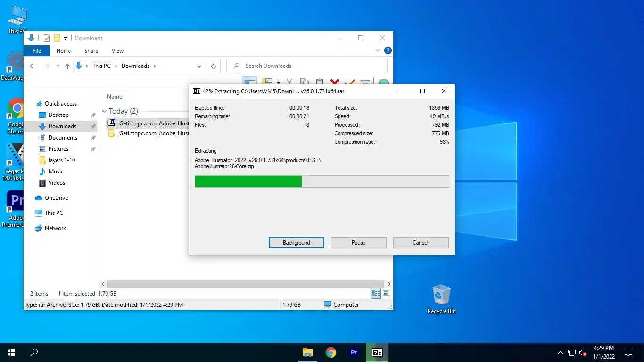644x362 pixels.
Task: Click the Windows Start button
Action: (x=11, y=353)
